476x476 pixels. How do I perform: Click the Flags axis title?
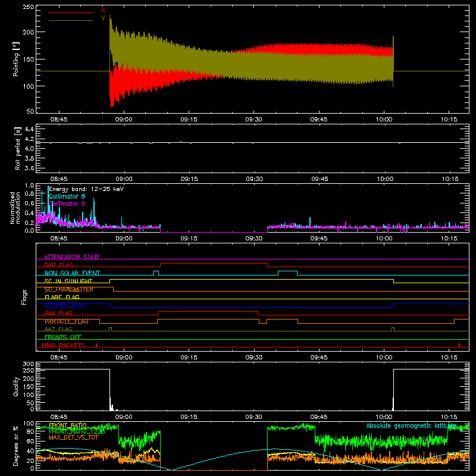point(24,297)
